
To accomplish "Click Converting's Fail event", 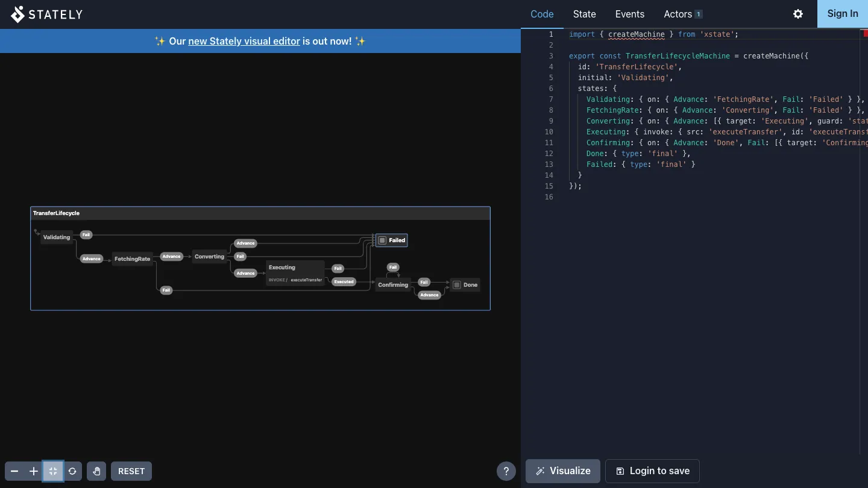I will click(x=241, y=257).
